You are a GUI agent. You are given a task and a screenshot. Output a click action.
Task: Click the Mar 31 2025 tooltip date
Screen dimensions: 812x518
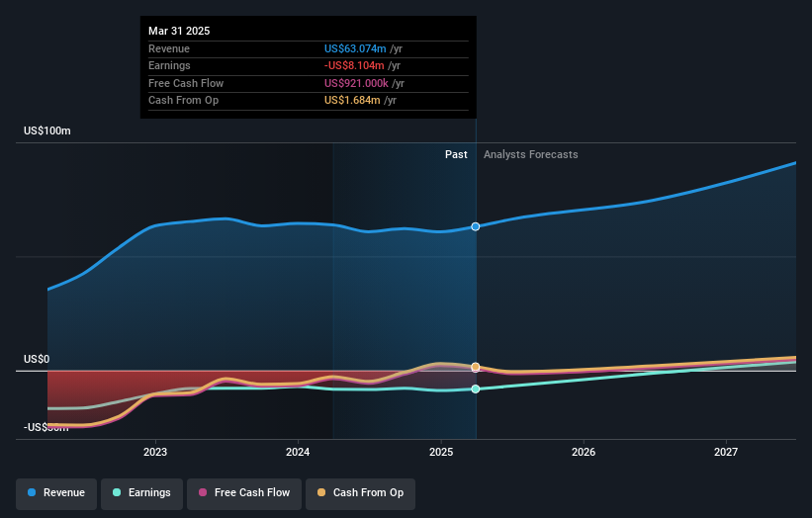coord(179,31)
